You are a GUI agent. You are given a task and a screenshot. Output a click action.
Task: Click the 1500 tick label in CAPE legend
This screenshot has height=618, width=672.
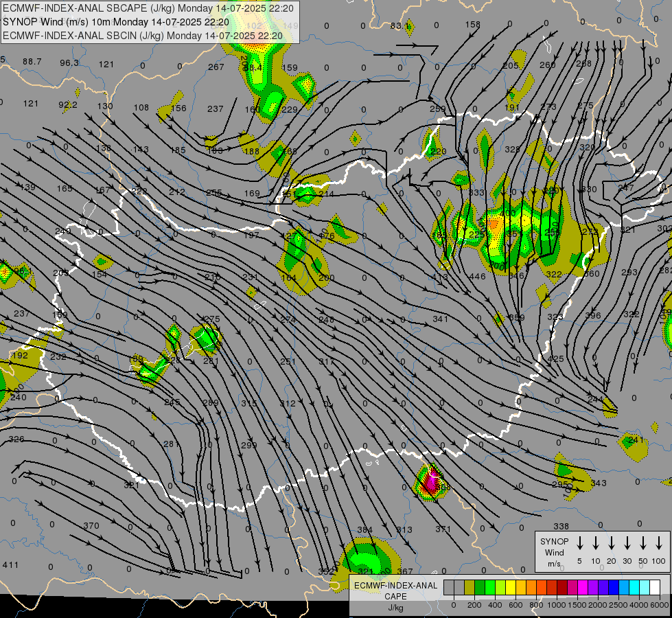(x=577, y=605)
